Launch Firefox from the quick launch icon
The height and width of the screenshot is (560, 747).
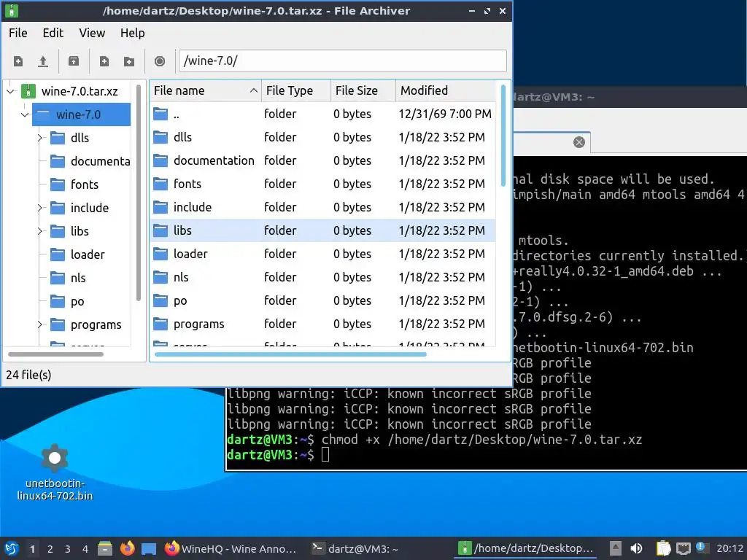coord(127,548)
